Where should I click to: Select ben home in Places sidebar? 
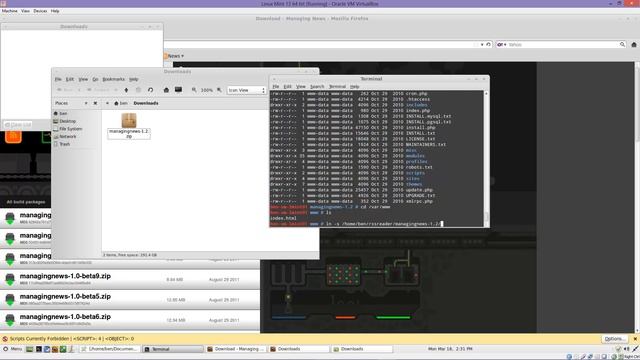(63, 113)
